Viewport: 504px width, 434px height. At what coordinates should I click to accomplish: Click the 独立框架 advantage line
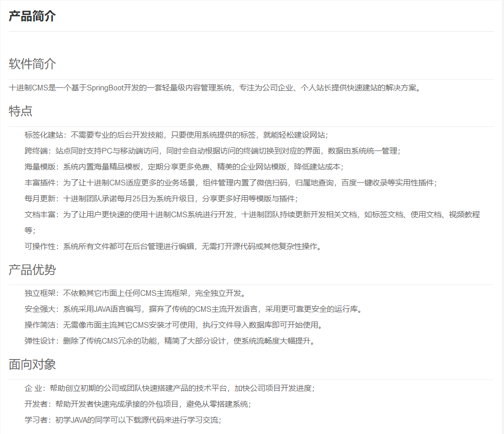[x=135, y=293]
